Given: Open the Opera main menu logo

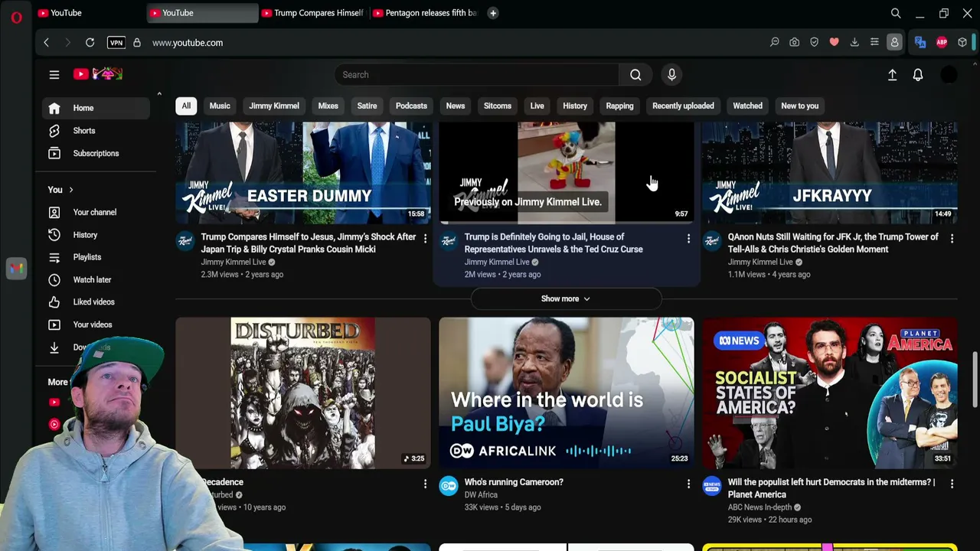Looking at the screenshot, I should coord(16,17).
